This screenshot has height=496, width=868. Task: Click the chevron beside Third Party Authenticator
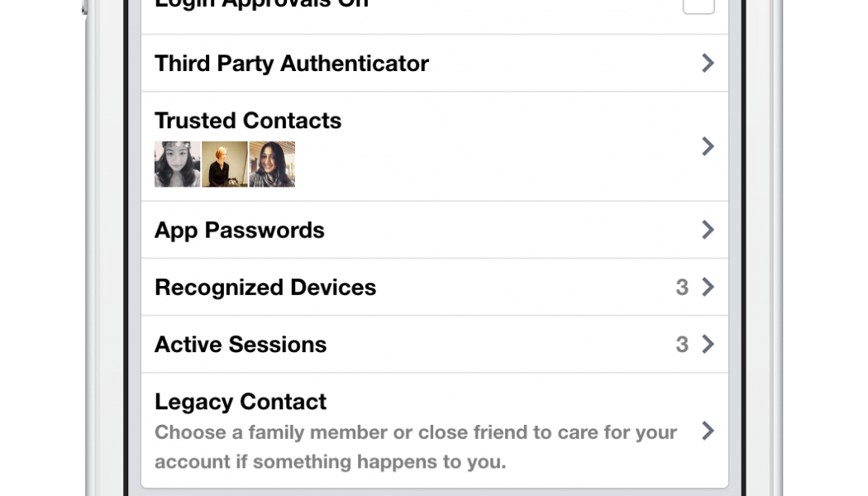click(x=708, y=63)
